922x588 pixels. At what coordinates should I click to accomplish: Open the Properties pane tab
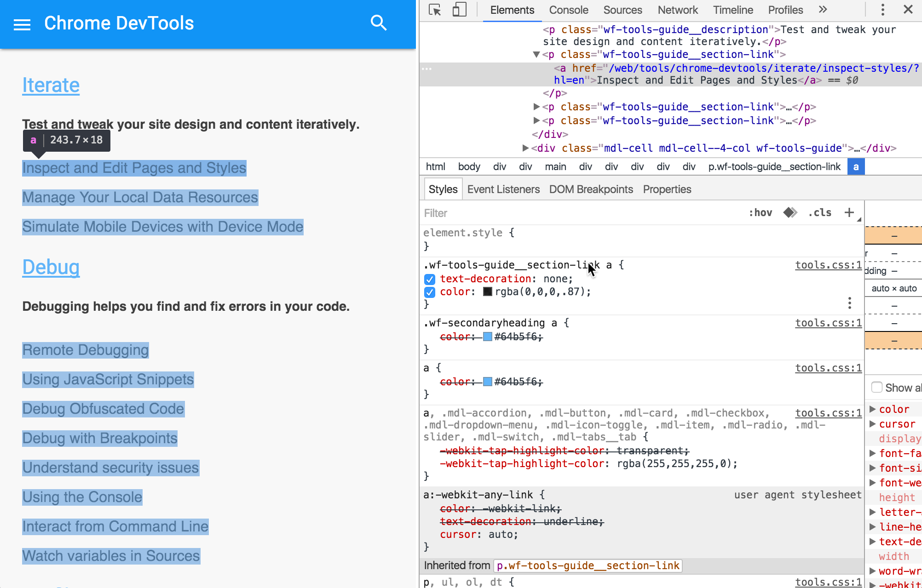pyautogui.click(x=667, y=189)
